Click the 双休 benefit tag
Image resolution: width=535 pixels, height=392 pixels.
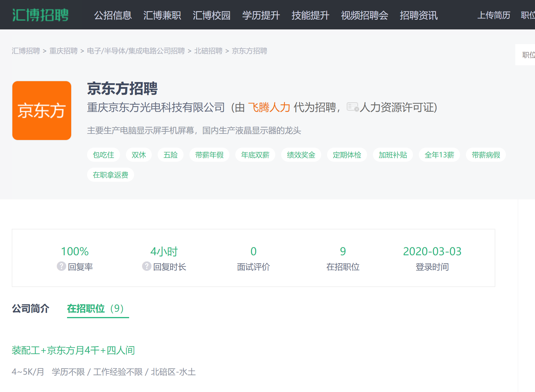tap(139, 155)
